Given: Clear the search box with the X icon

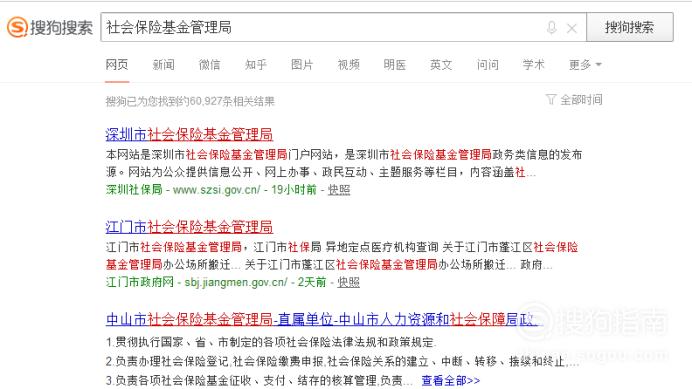Looking at the screenshot, I should 572,28.
